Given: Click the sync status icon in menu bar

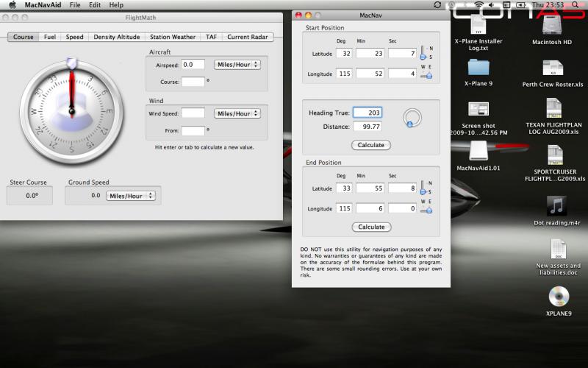Looking at the screenshot, I should 437,5.
